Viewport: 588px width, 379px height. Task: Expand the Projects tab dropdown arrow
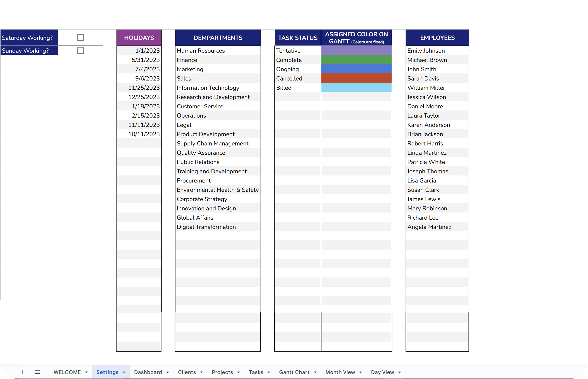pyautogui.click(x=238, y=372)
